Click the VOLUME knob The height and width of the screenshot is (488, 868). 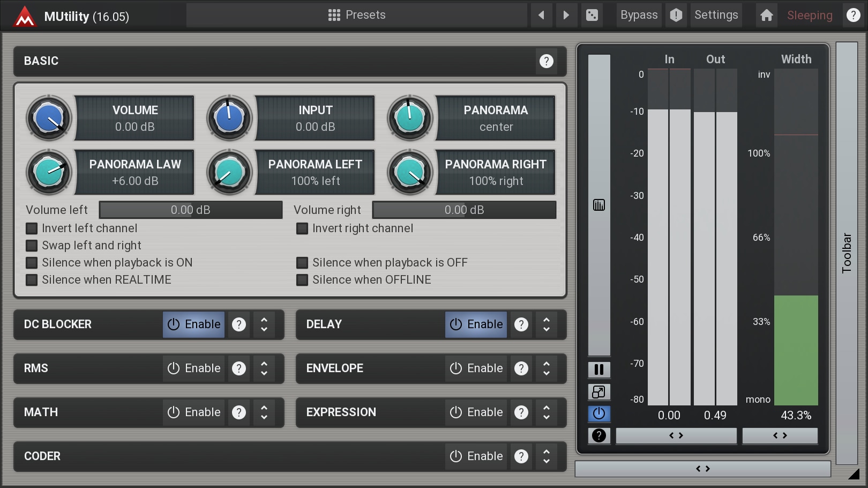click(49, 118)
